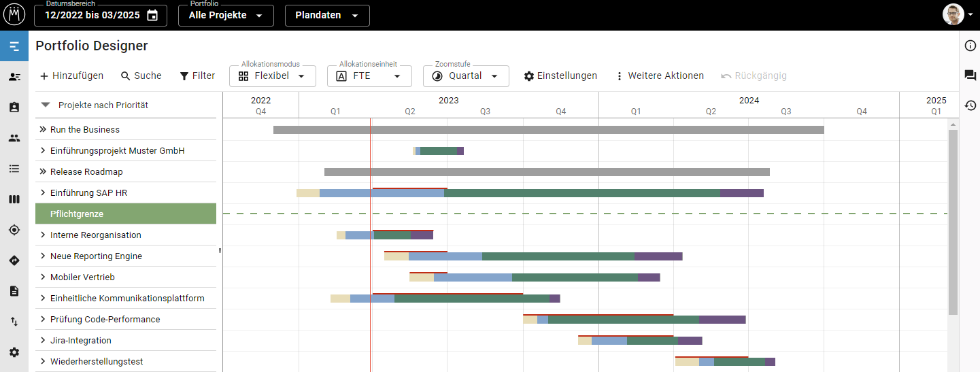Viewport: 980px width, 372px height.
Task: Expand the Jira-Integration row
Action: tap(43, 340)
